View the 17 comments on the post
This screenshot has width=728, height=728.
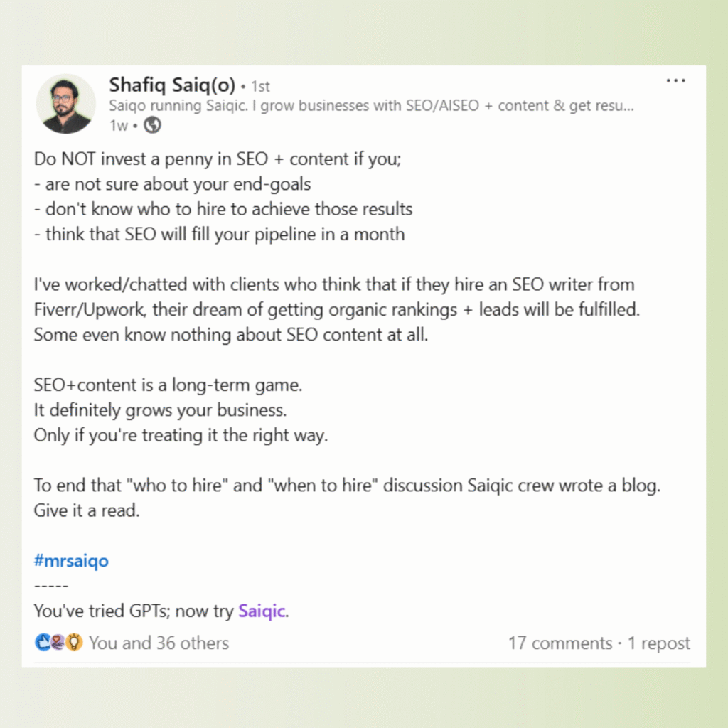561,643
